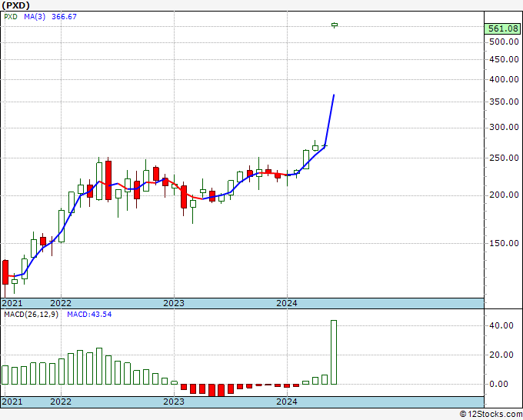Click the 400.00 price axis label
The width and height of the screenshot is (523, 420).
504,79
